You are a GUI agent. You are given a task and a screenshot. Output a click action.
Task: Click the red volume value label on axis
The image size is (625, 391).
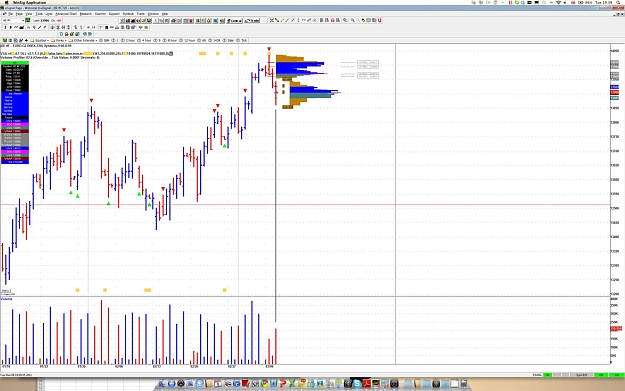[x=616, y=329]
